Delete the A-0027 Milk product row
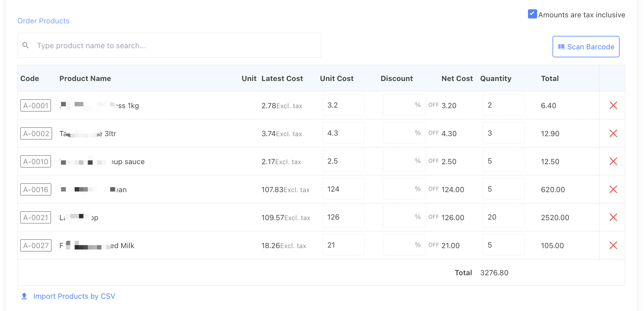The width and height of the screenshot is (644, 311). click(x=613, y=246)
